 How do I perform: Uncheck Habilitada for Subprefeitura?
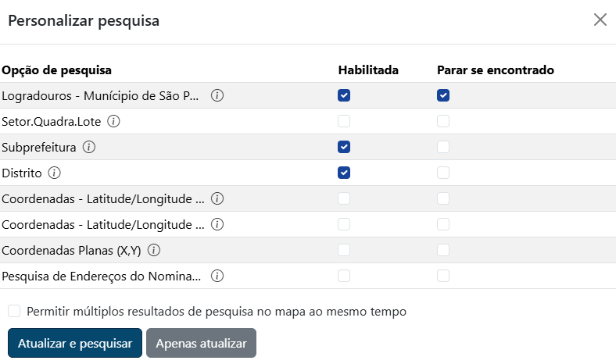pos(344,147)
